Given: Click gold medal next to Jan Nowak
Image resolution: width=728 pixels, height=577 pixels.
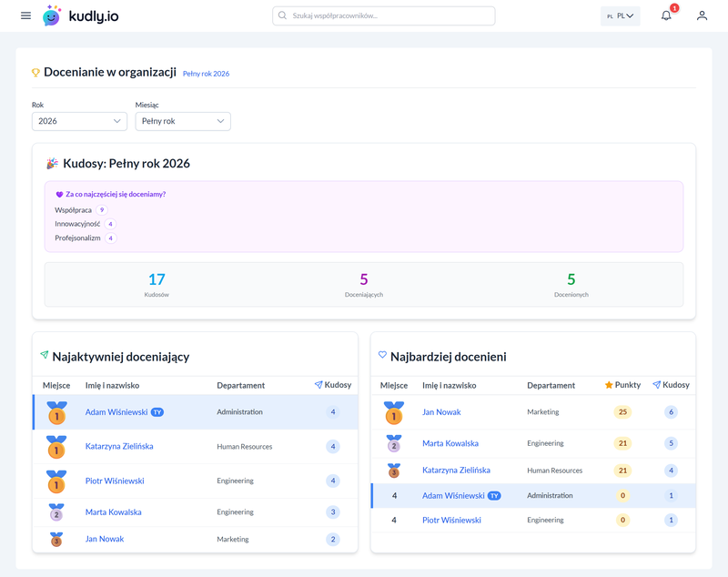Looking at the screenshot, I should [x=394, y=412].
